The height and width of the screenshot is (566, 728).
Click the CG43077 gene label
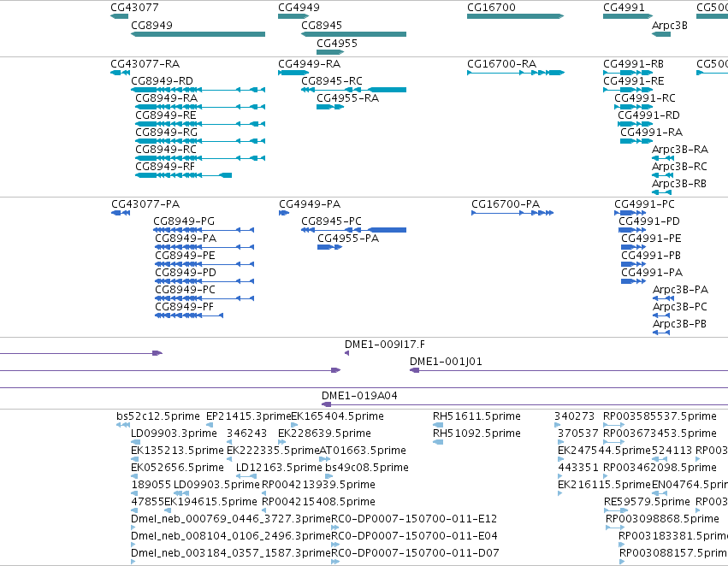tap(134, 8)
